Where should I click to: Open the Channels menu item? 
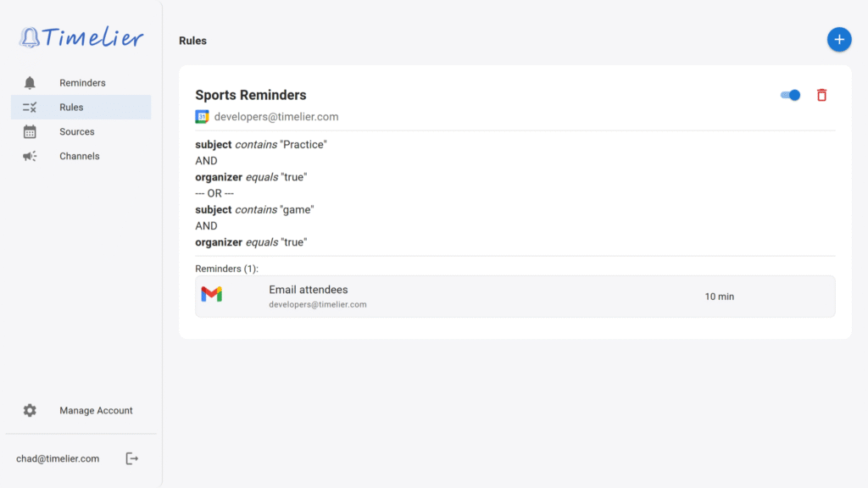[80, 157]
